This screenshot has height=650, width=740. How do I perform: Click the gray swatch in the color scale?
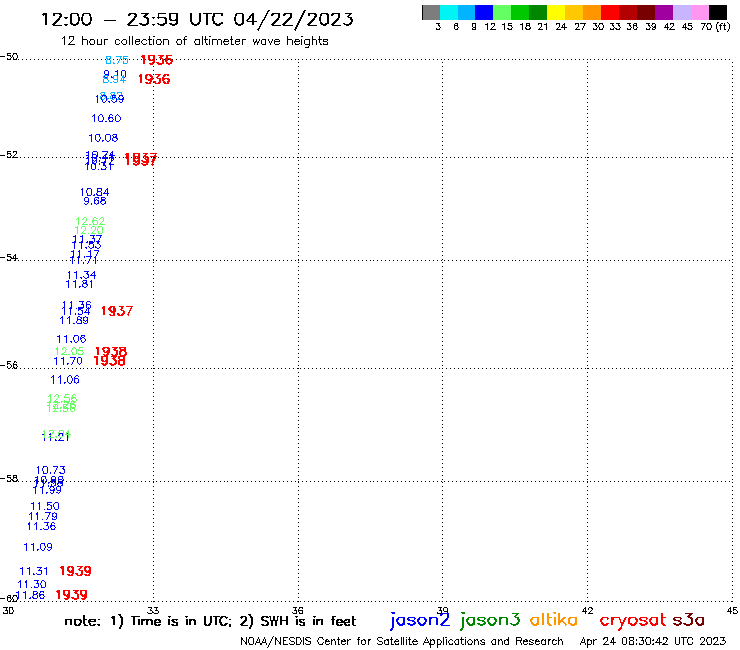pyautogui.click(x=431, y=12)
